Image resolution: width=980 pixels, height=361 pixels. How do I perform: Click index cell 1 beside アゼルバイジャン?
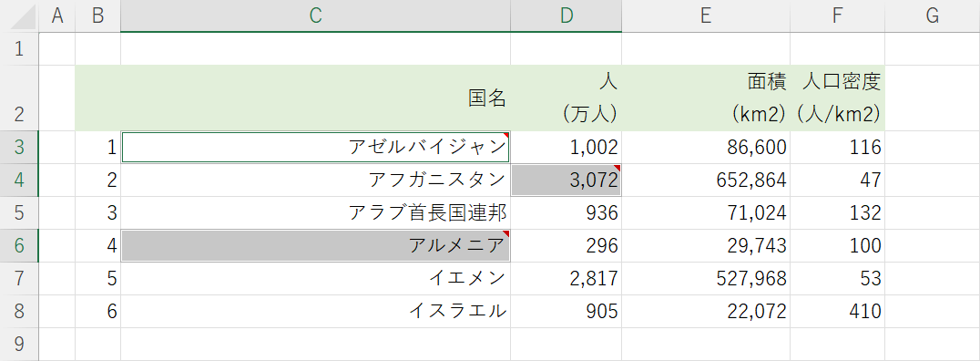(98, 148)
